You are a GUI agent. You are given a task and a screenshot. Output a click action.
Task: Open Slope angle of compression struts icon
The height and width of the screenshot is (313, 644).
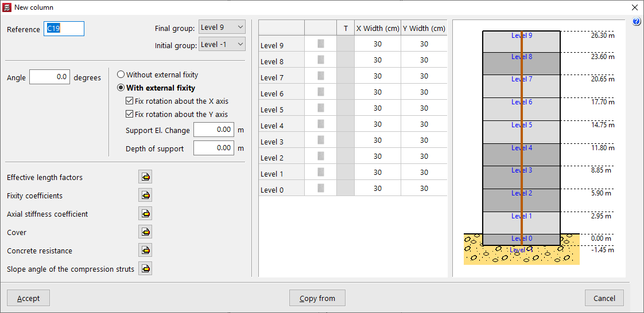point(145,269)
